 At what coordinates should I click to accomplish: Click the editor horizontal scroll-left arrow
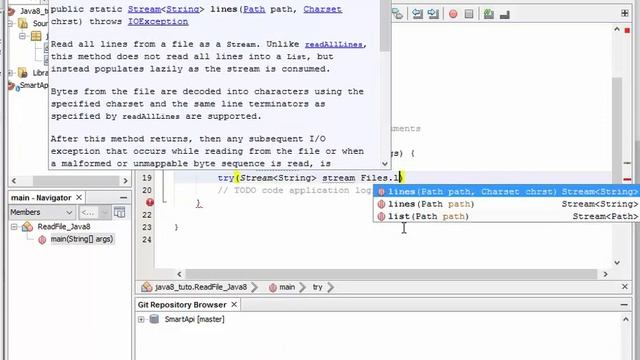(x=179, y=274)
